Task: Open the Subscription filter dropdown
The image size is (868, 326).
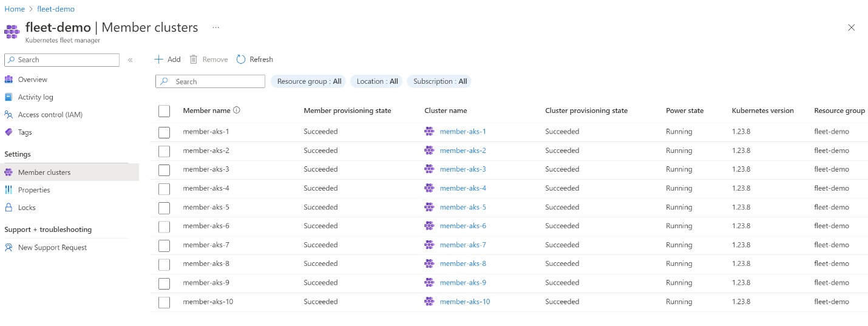Action: tap(439, 81)
